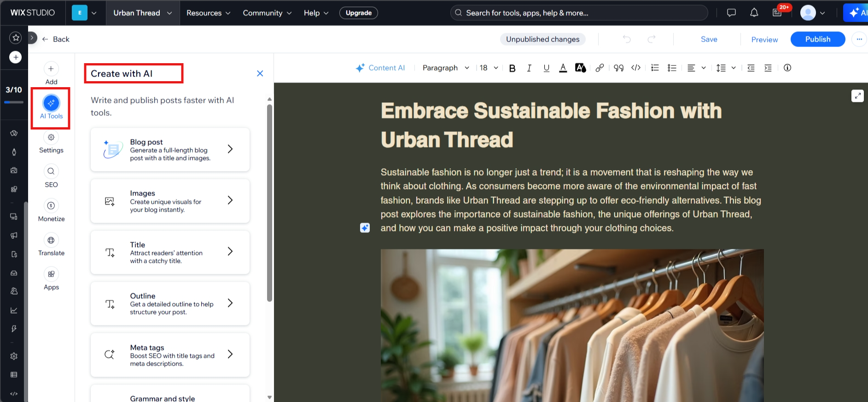Viewport: 868px width, 402px height.
Task: Open the editor info icon
Action: click(787, 68)
